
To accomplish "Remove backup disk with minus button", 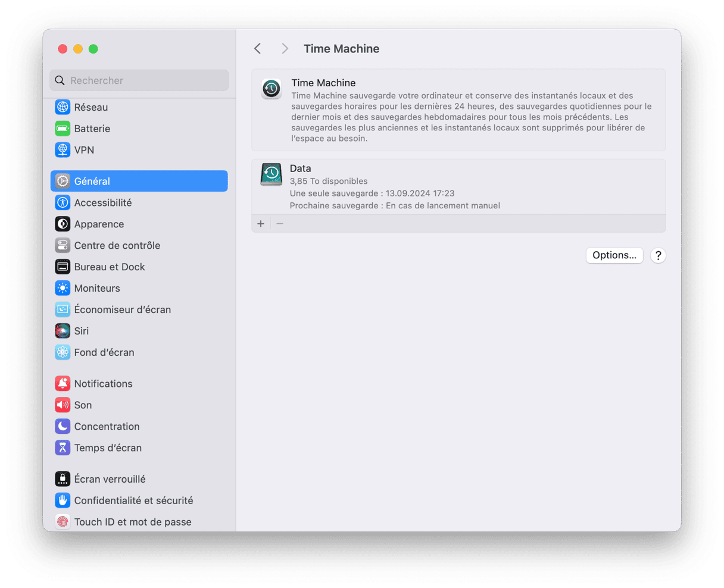I will [280, 224].
